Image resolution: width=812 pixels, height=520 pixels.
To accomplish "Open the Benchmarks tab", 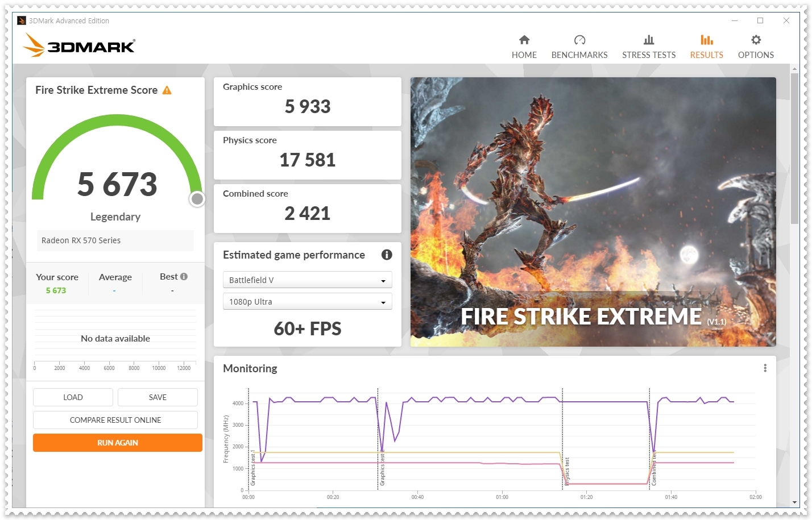I will tap(579, 47).
